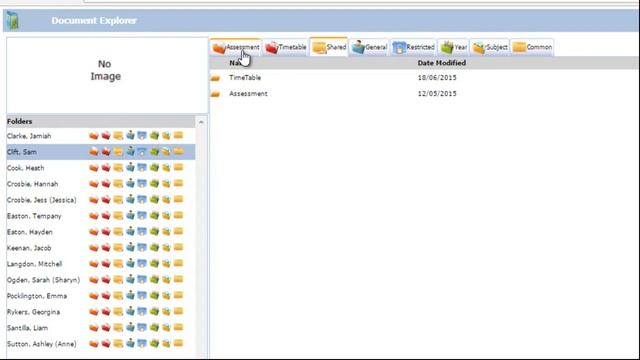640x360 pixels.
Task: Open the Restricted tab
Action: (413, 47)
